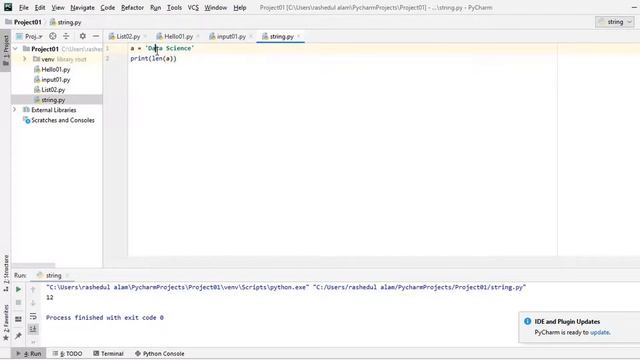Rerun the string script with the green play icon
This screenshot has width=640, height=360.
click(18, 289)
